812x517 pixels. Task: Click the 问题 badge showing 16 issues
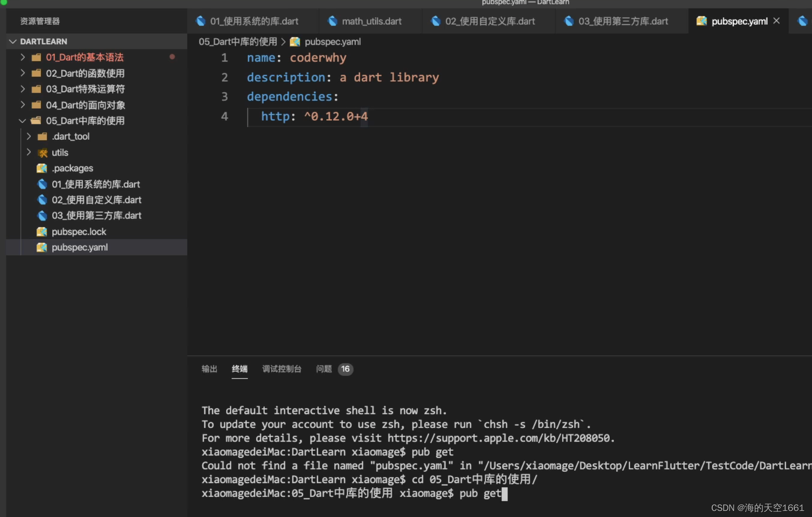pos(345,369)
